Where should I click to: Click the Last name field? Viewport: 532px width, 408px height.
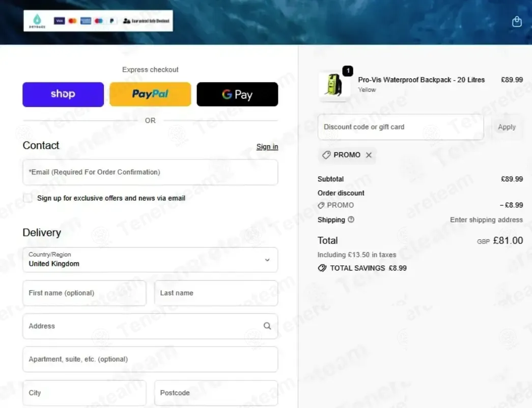(216, 293)
